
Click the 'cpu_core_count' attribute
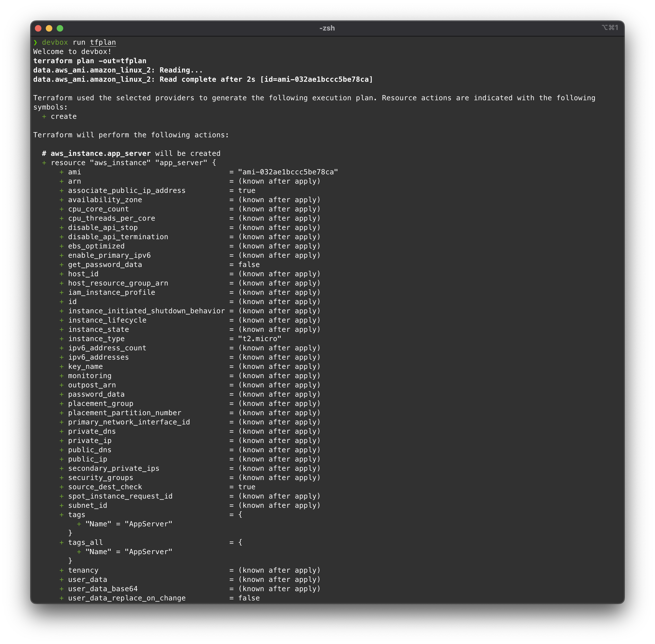click(x=98, y=209)
